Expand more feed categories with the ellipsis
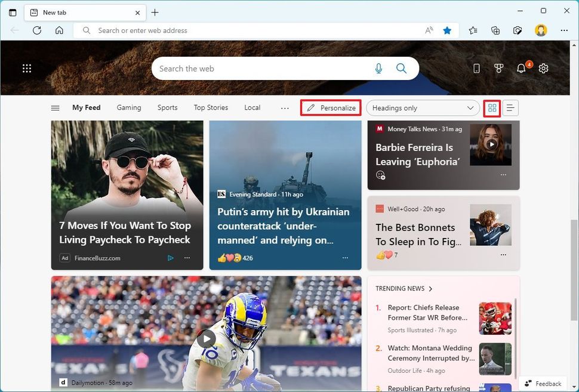Viewport: 579px width, 392px height. pos(285,108)
